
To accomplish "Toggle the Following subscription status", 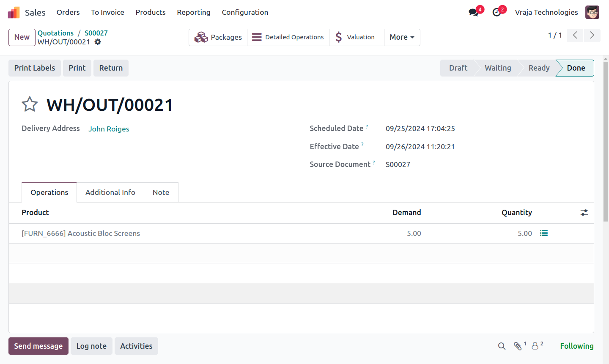I will pyautogui.click(x=577, y=346).
